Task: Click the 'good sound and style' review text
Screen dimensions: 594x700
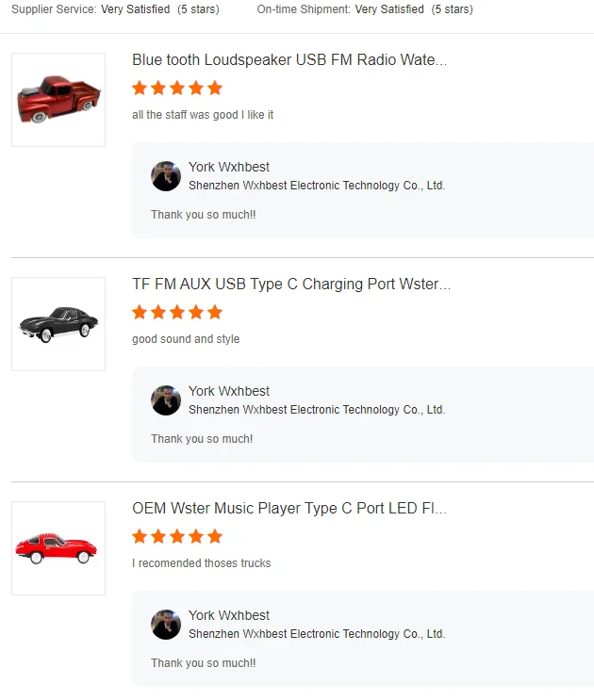Action: [186, 339]
